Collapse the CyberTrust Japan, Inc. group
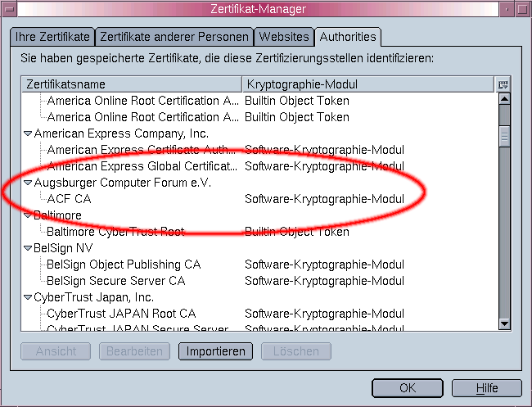The width and height of the screenshot is (532, 407). (x=28, y=298)
